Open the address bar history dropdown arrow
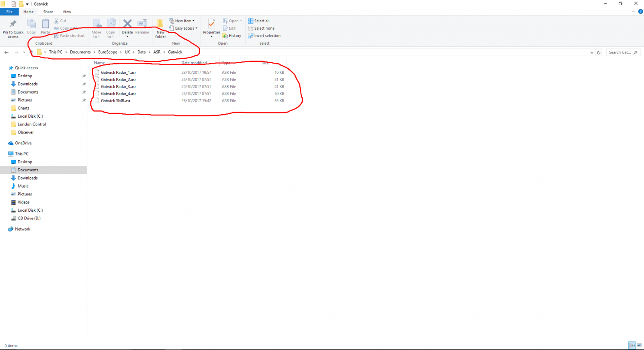Image resolution: width=644 pixels, height=350 pixels. [x=592, y=52]
